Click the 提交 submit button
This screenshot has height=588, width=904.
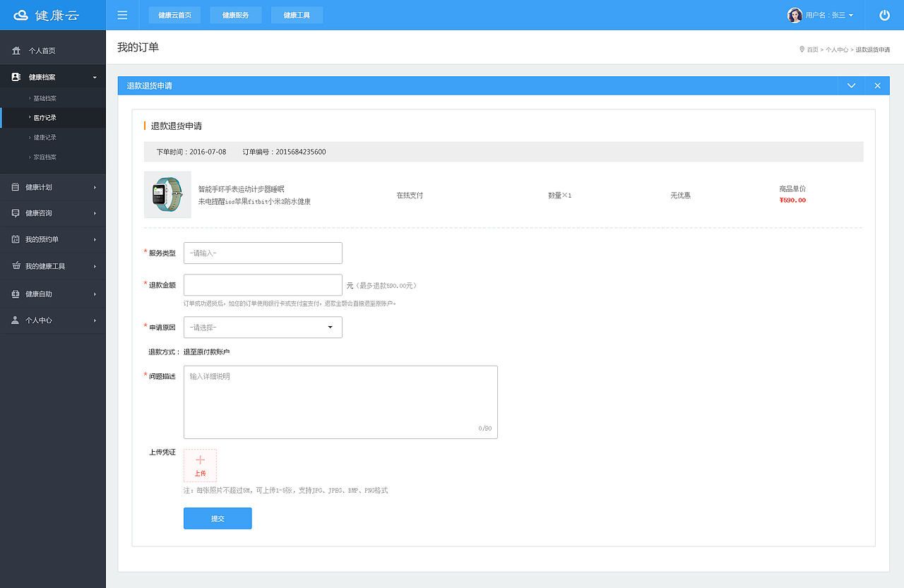pyautogui.click(x=218, y=518)
